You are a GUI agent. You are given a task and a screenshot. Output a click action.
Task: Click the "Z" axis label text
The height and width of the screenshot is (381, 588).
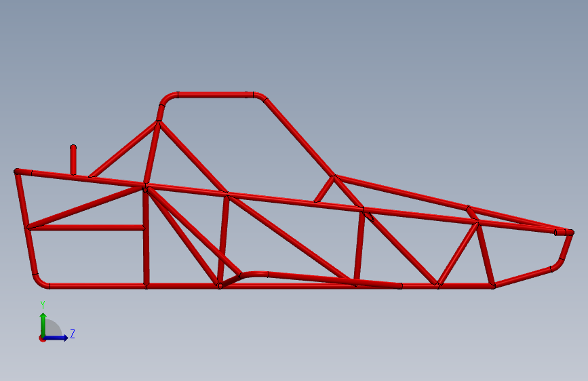[x=73, y=334]
